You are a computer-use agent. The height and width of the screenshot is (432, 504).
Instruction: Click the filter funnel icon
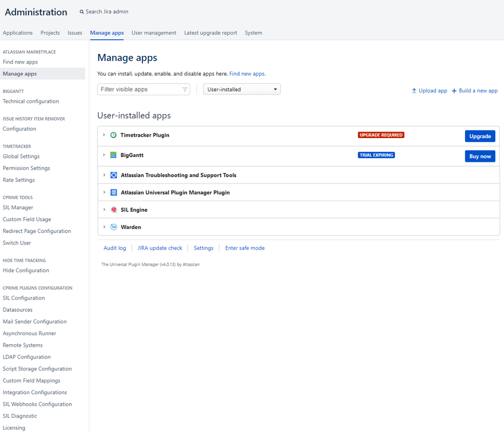tap(185, 89)
